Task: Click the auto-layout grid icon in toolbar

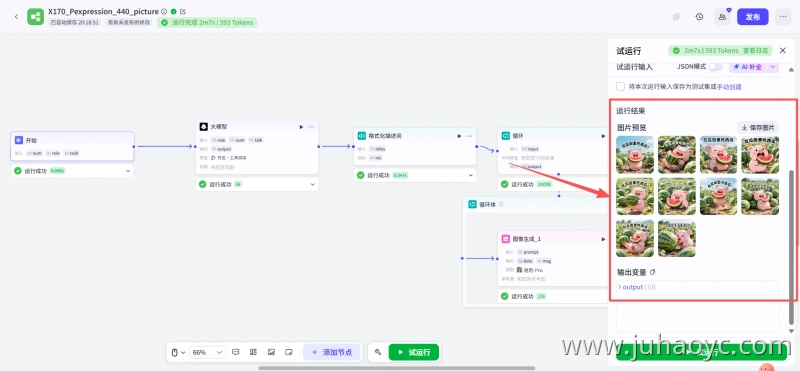Action: pos(253,352)
